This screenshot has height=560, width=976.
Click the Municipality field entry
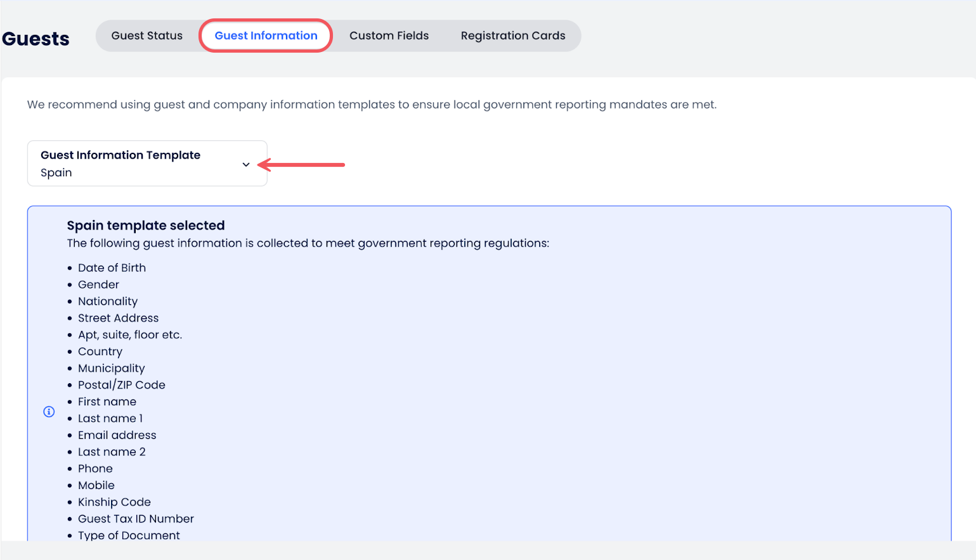coord(111,368)
